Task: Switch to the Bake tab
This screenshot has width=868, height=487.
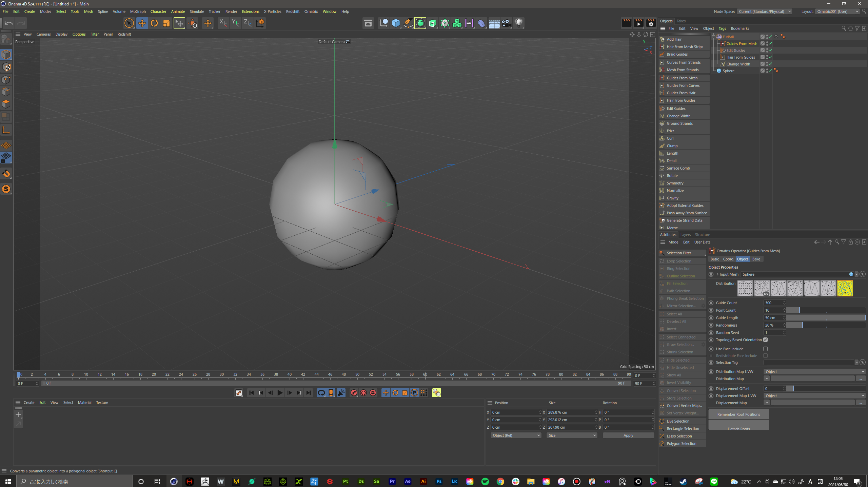Action: pyautogui.click(x=756, y=259)
